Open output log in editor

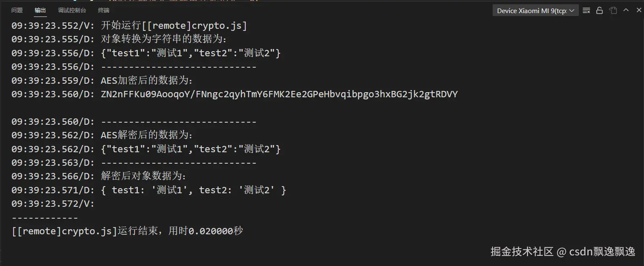pos(613,11)
